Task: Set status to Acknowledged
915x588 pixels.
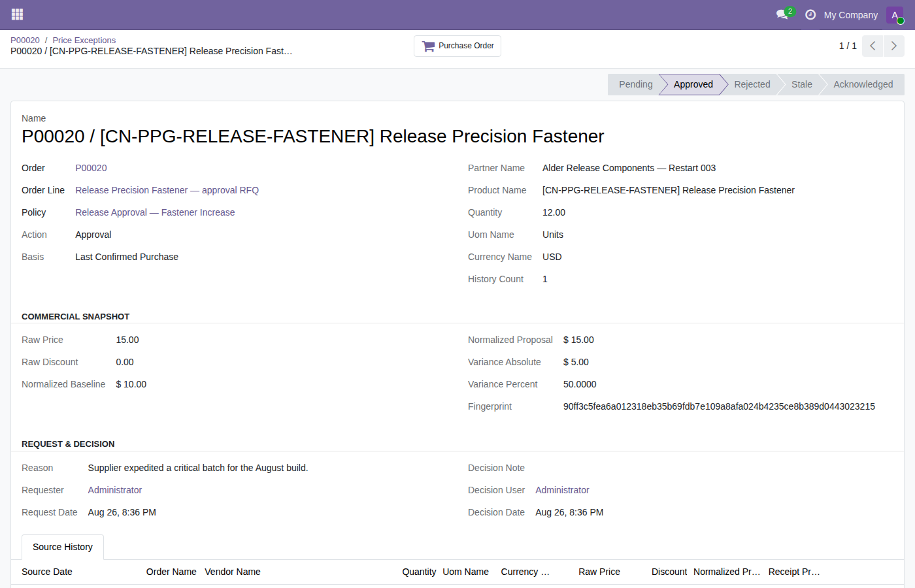Action: point(863,84)
